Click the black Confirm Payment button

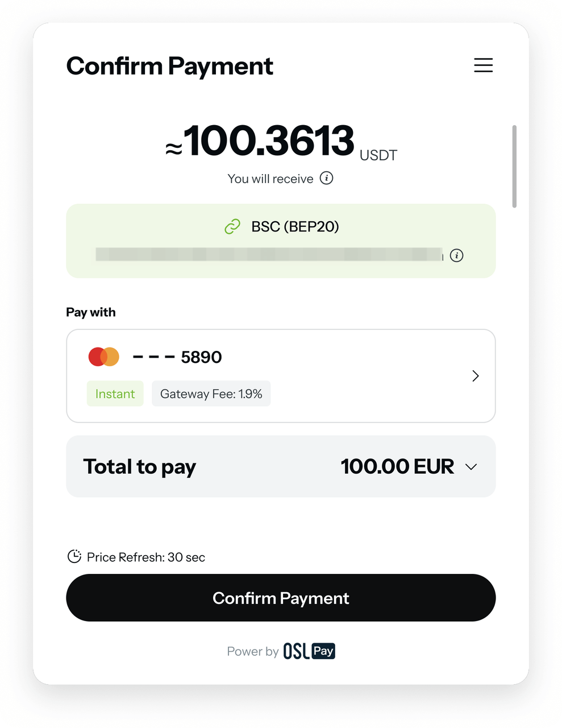[281, 598]
